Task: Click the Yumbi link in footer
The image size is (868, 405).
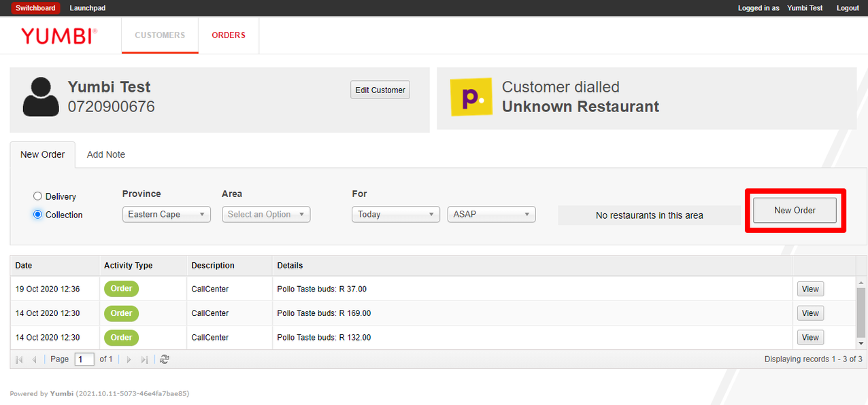Action: 62,393
